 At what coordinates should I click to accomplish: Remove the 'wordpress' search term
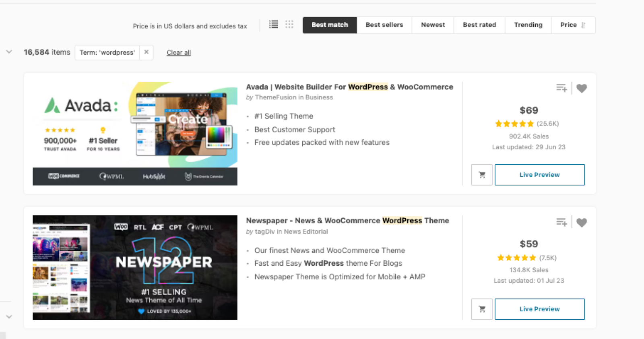147,52
